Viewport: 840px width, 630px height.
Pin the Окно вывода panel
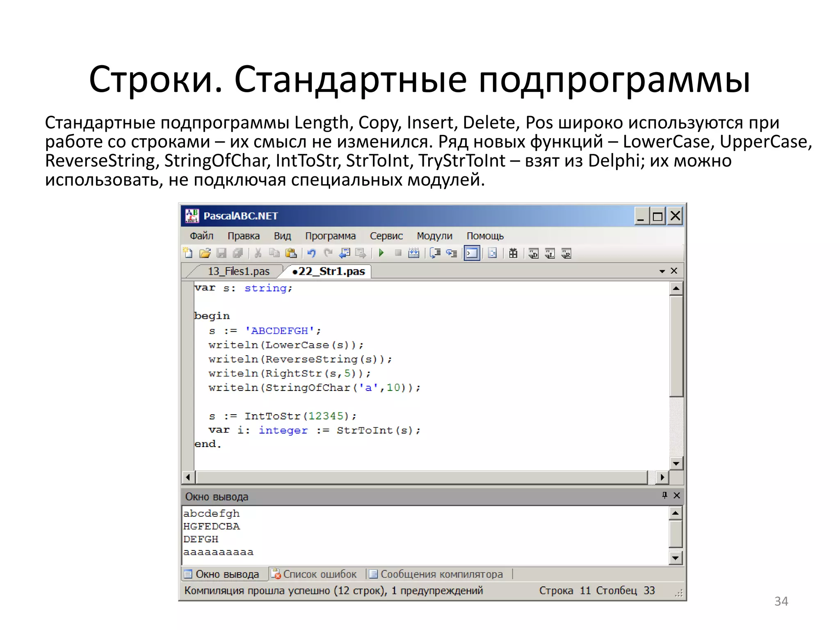click(x=664, y=495)
